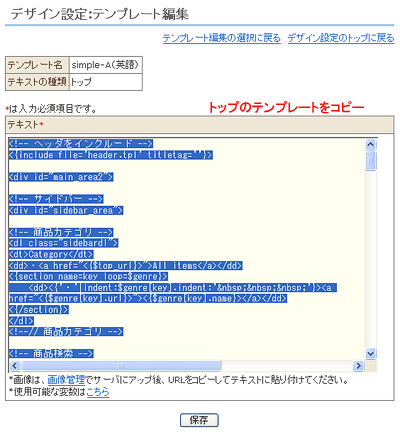The height and width of the screenshot is (437, 400).
Task: Click the トップ text type cell
Action: [106, 82]
